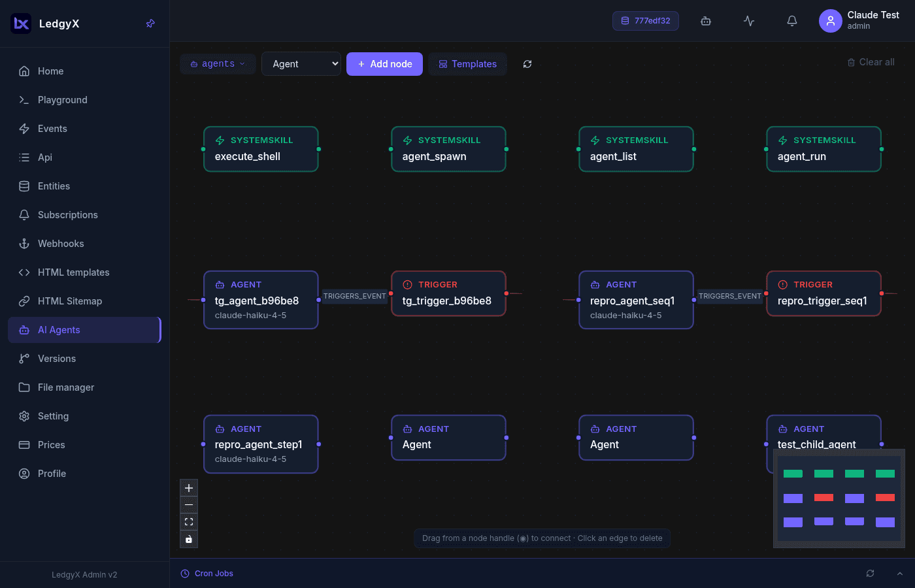This screenshot has height=588, width=915.
Task: Expand the Cron Jobs panel chevron
Action: (900, 574)
